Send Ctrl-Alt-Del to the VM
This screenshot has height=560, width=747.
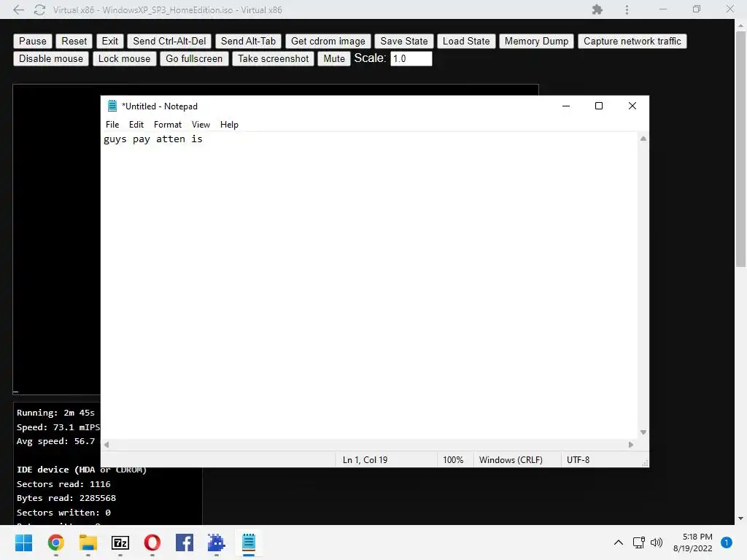pyautogui.click(x=169, y=41)
